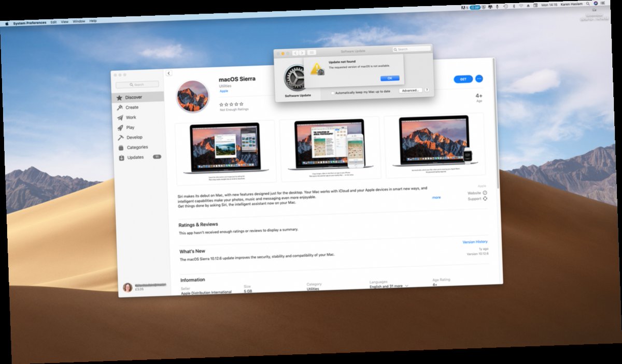Click the Apple developer link
This screenshot has width=622, height=364.
click(223, 91)
